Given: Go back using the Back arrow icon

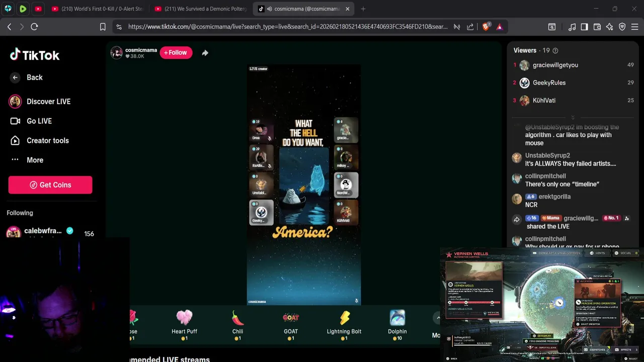Looking at the screenshot, I should (x=15, y=77).
